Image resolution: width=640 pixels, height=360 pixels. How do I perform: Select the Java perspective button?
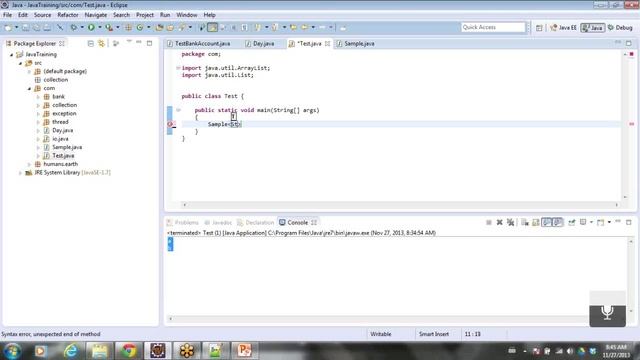click(593, 28)
